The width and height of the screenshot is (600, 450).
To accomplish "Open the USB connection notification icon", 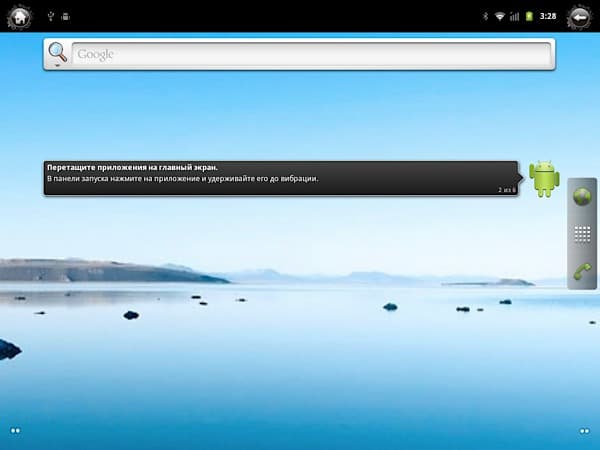I will click(50, 16).
